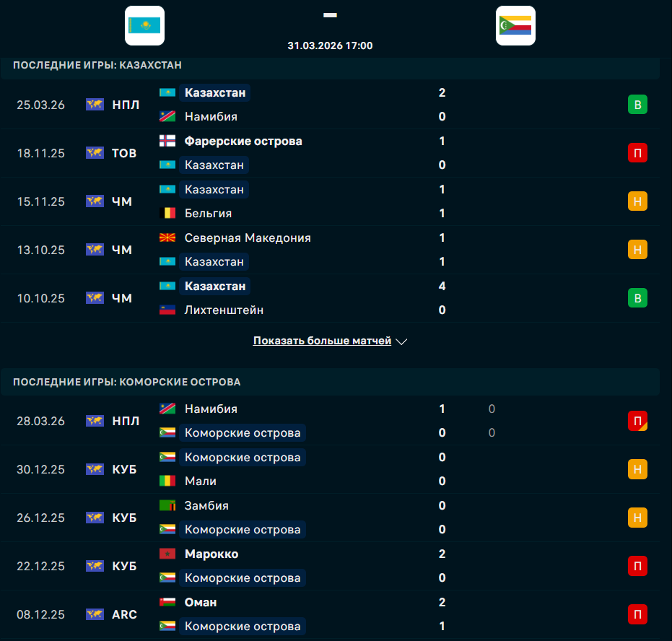Open the Оман team link
The height and width of the screenshot is (641, 672).
tap(201, 603)
